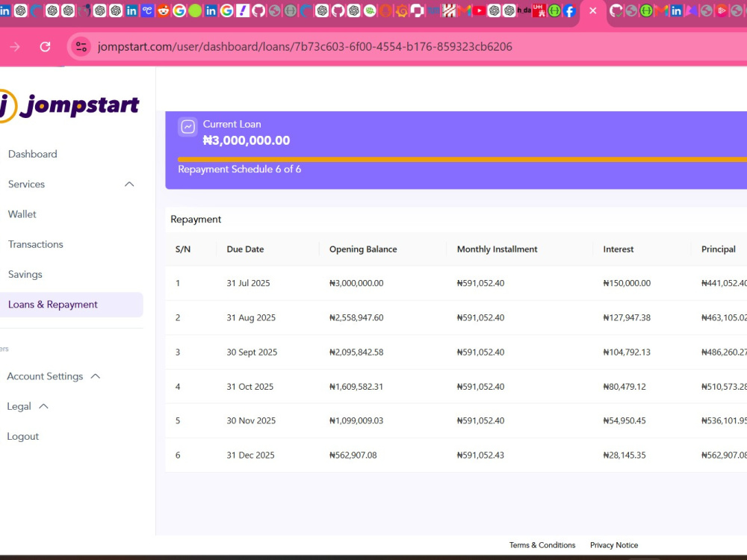Click the orange repayment progress bar

(462, 160)
